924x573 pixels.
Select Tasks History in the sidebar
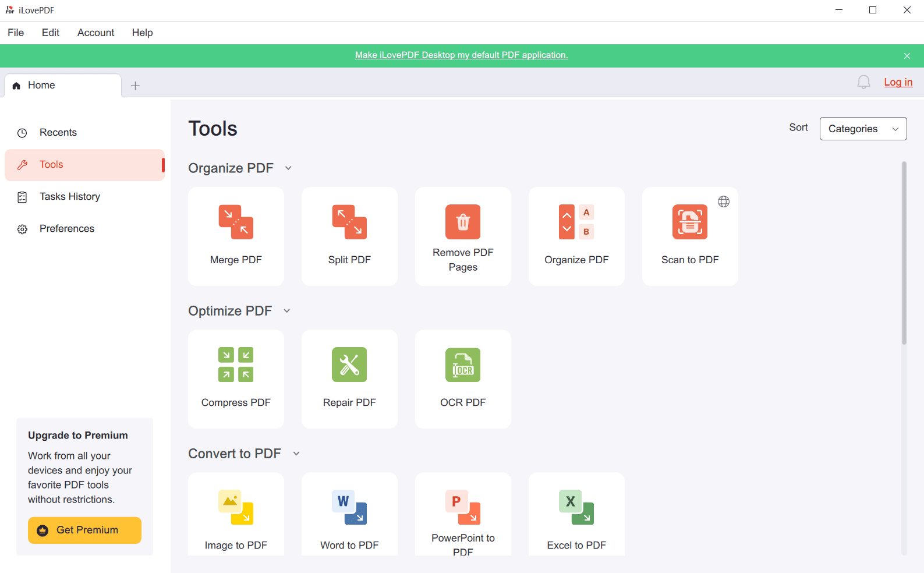[x=84, y=197]
